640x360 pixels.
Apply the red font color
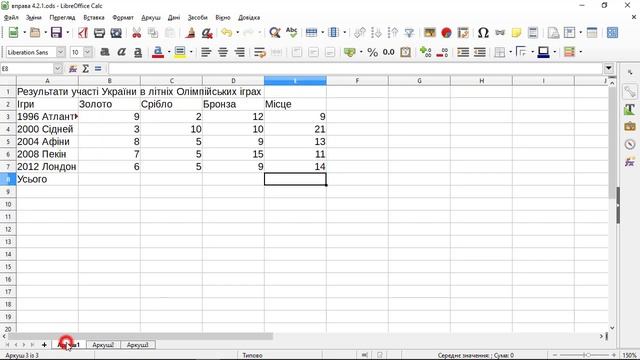tap(158, 52)
